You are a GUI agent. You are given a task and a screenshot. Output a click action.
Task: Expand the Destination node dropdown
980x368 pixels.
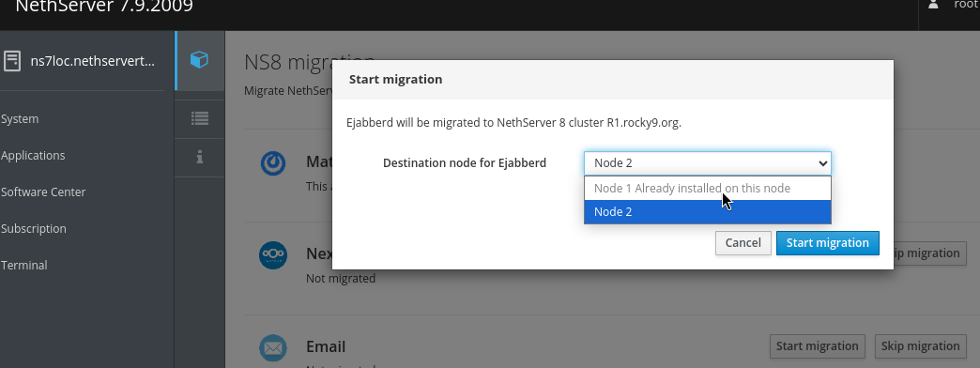tap(708, 163)
